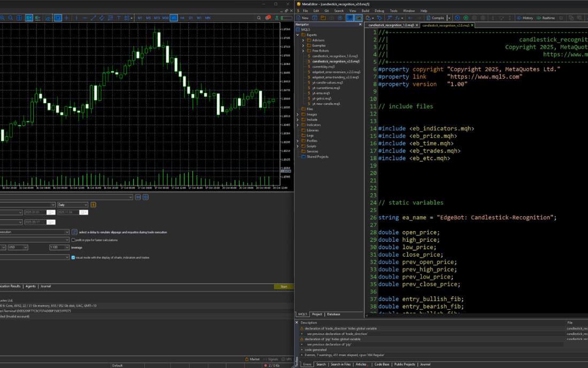Open the Code Base tab in Toolbox
Screen dimensions: 588x368
click(x=382, y=364)
